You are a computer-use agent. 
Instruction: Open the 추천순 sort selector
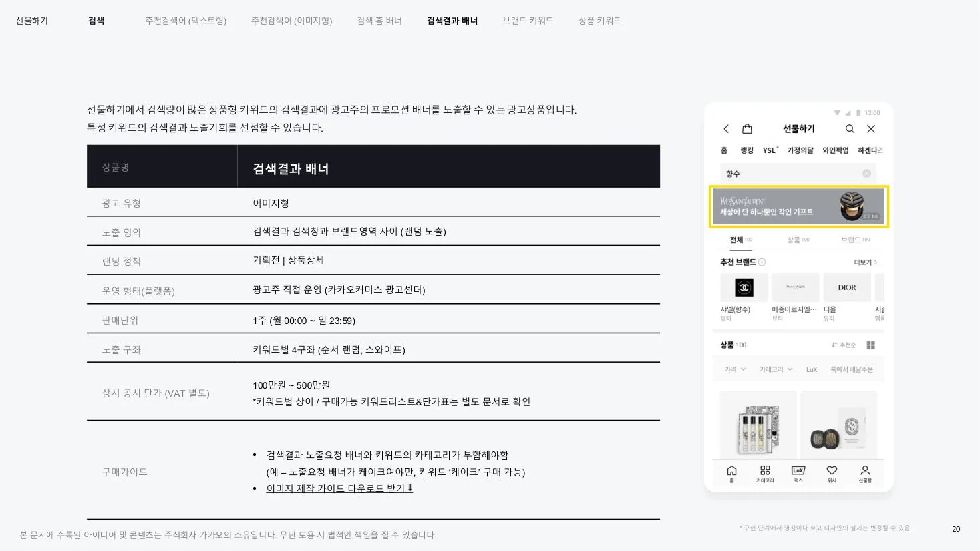(843, 345)
